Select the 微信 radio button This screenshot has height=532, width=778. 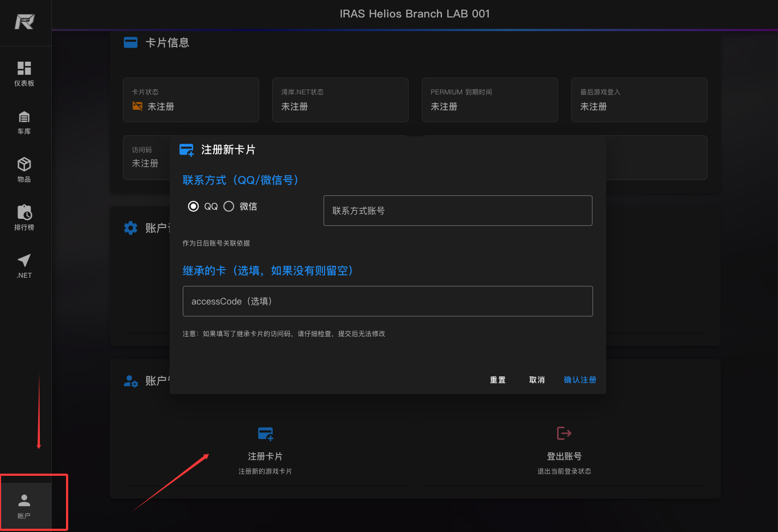pos(229,206)
